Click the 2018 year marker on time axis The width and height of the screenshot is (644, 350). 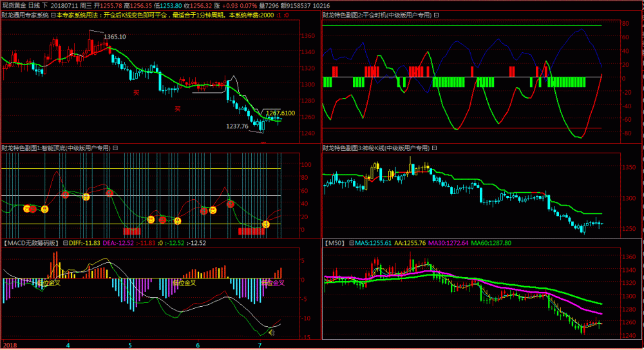click(10, 345)
